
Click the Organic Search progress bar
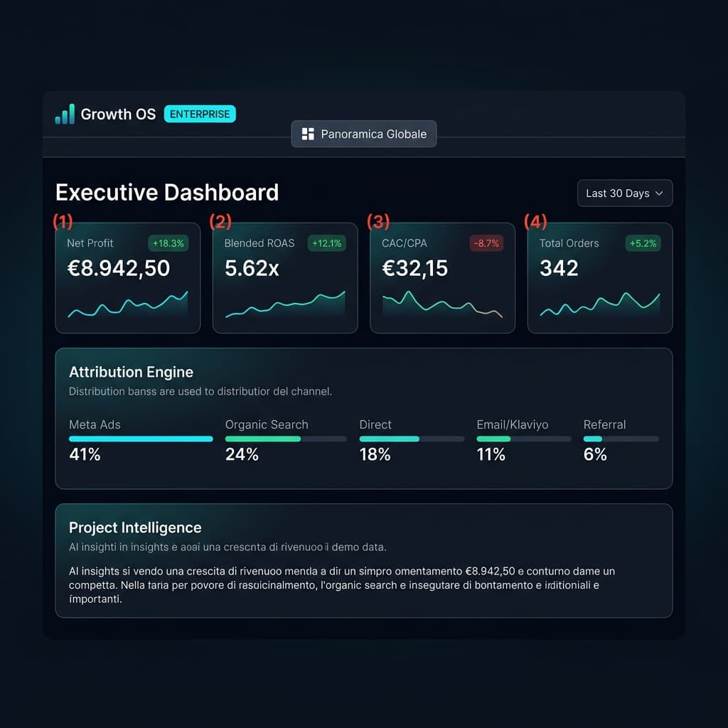pos(286,439)
